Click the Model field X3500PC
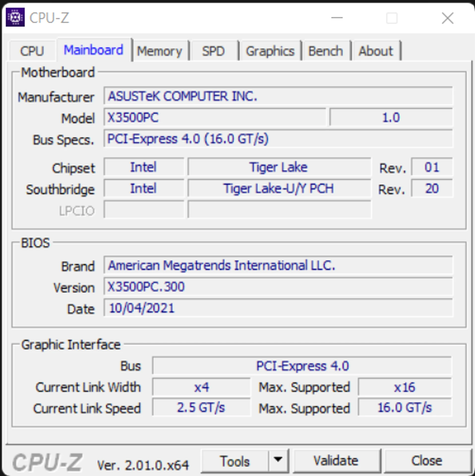 tap(215, 118)
